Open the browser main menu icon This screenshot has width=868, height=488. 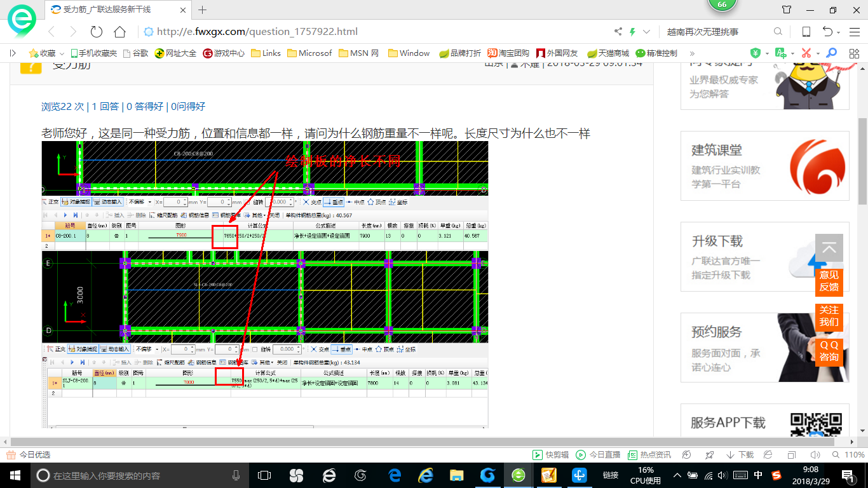(853, 32)
